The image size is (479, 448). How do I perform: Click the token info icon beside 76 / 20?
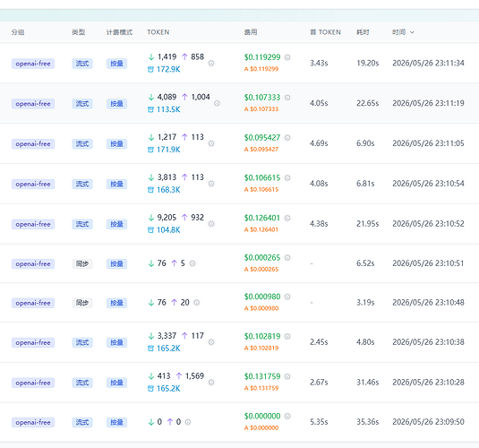(197, 303)
